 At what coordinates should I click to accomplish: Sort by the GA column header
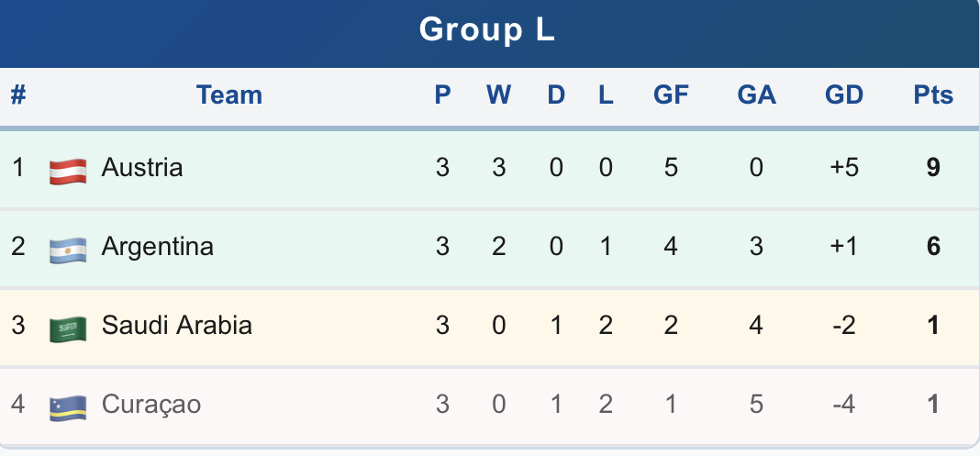pyautogui.click(x=756, y=95)
